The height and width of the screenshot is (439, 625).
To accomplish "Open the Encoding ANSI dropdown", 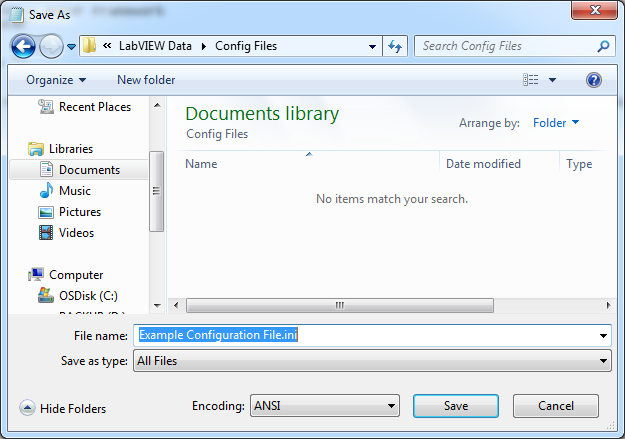I will pyautogui.click(x=324, y=406).
